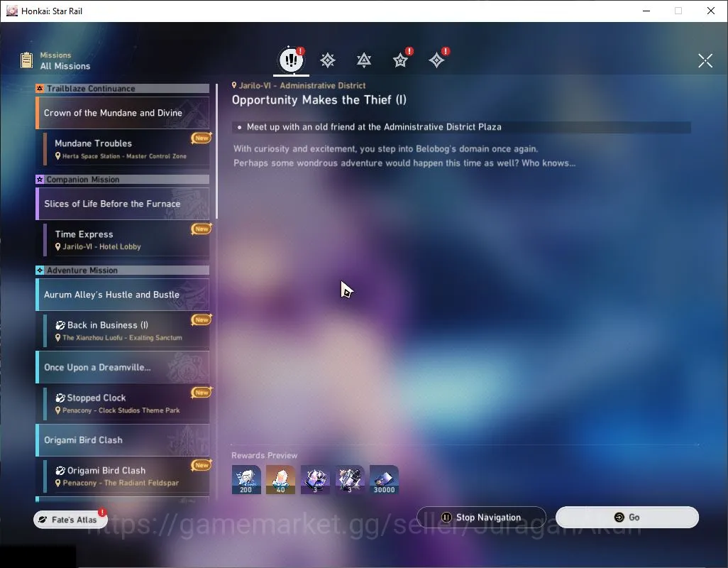View the 30000 credits reward thumbnail

(x=384, y=480)
